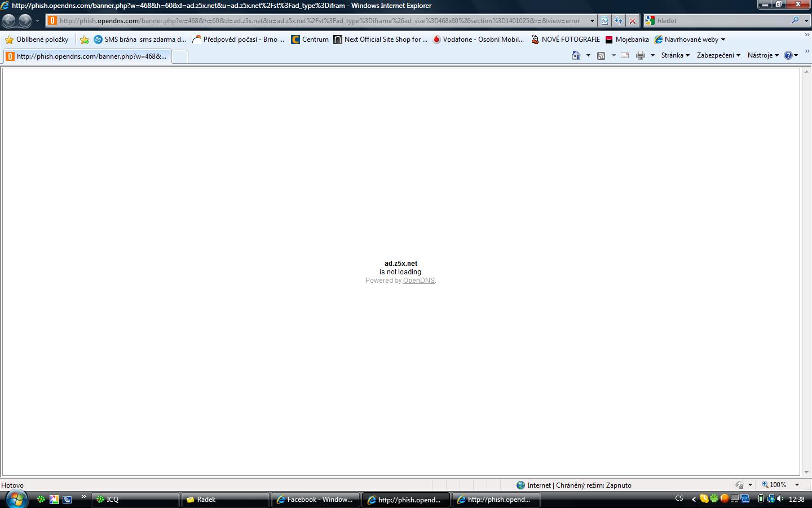Click the browser Back arrow button
The image size is (812, 508).
point(9,21)
